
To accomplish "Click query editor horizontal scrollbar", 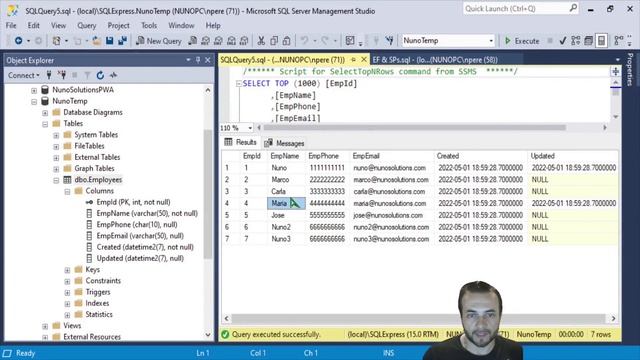I will (415, 128).
